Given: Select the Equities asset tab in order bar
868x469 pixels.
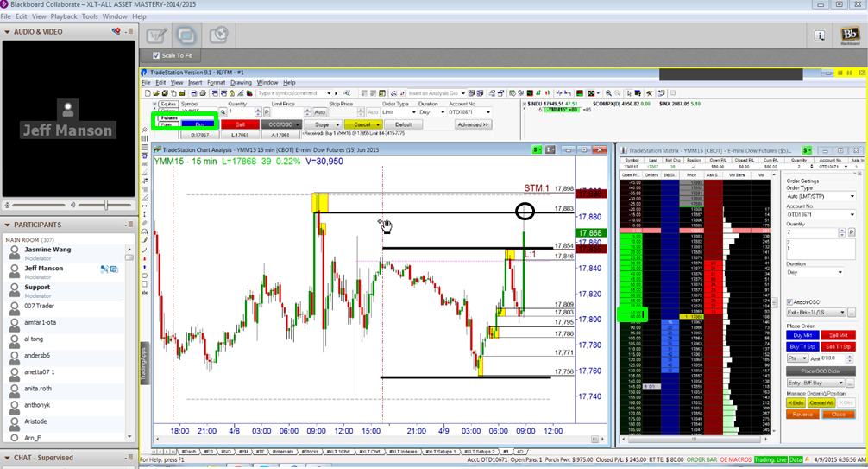Looking at the screenshot, I should click(168, 104).
